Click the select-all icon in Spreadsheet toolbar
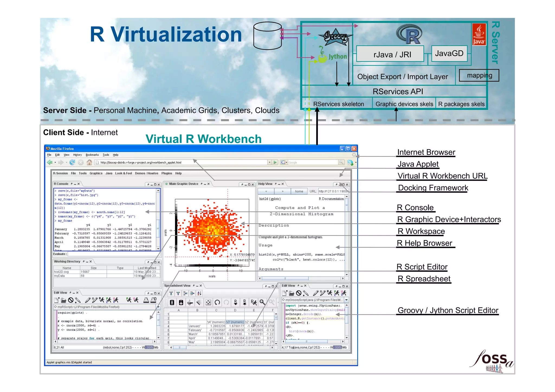The height and width of the screenshot is (392, 555). pos(208,302)
